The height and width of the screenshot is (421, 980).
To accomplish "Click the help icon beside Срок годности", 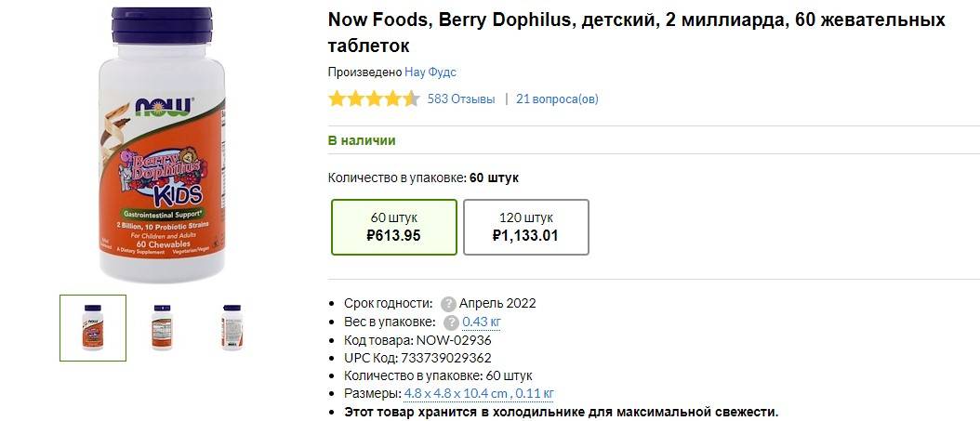I will pyautogui.click(x=448, y=303).
